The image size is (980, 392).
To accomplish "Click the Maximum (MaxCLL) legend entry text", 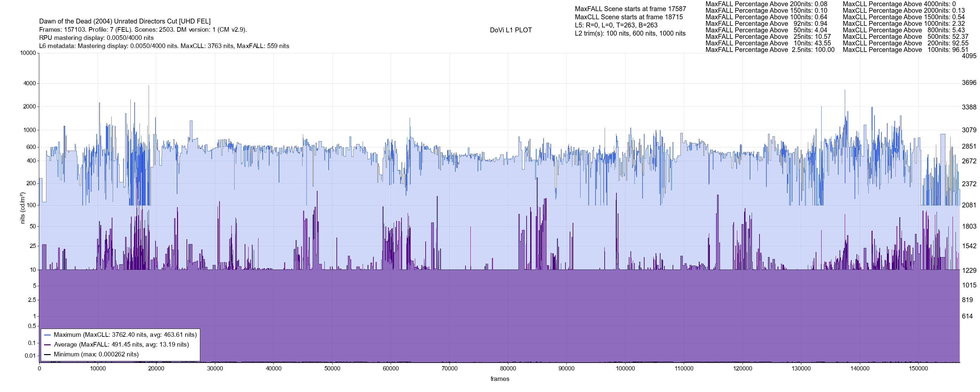I will tap(125, 335).
